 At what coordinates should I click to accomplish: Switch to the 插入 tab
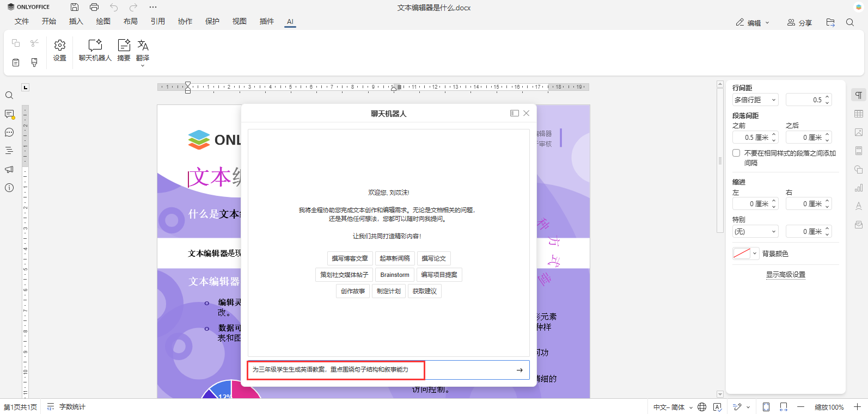(x=76, y=21)
